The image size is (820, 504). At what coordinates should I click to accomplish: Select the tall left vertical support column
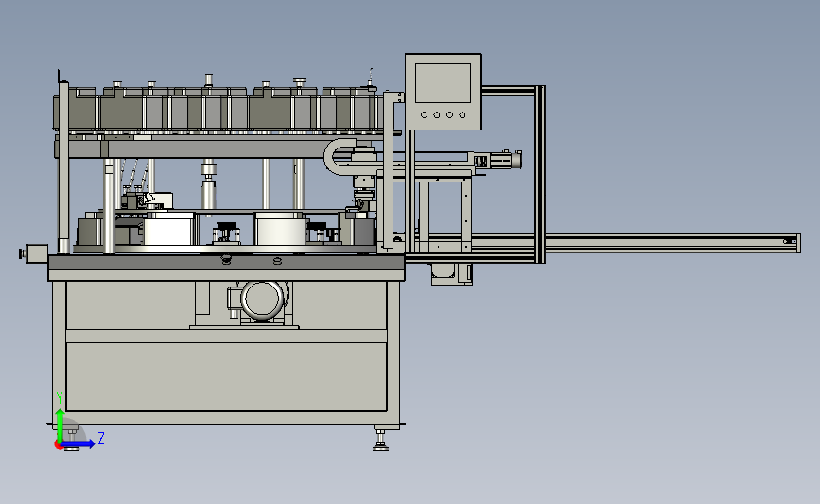pos(63,167)
